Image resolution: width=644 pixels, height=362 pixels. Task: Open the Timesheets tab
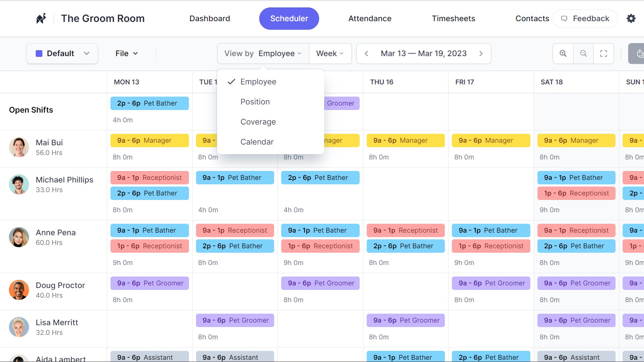coord(453,19)
